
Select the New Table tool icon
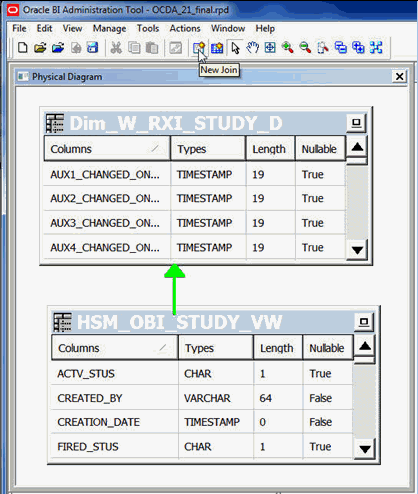[x=217, y=48]
